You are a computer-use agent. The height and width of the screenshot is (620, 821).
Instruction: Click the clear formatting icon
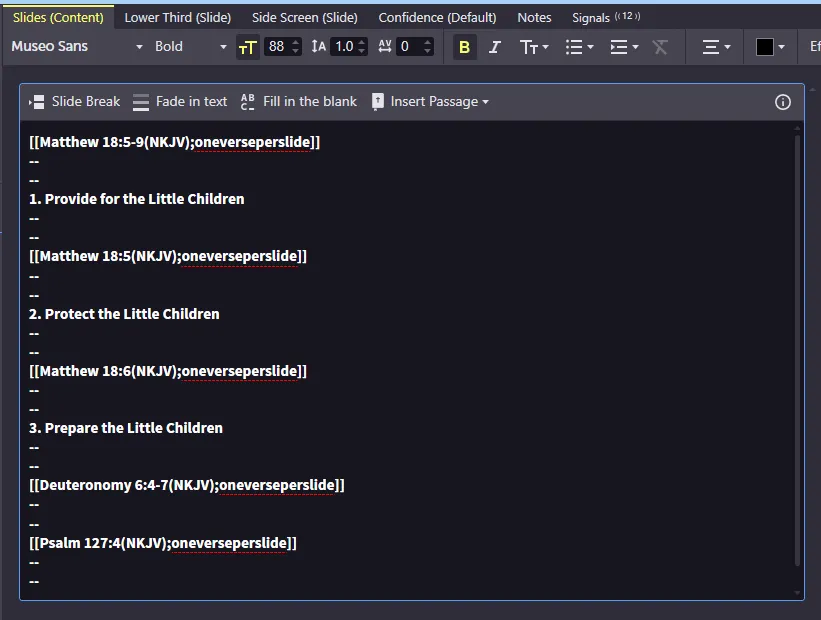click(x=660, y=47)
